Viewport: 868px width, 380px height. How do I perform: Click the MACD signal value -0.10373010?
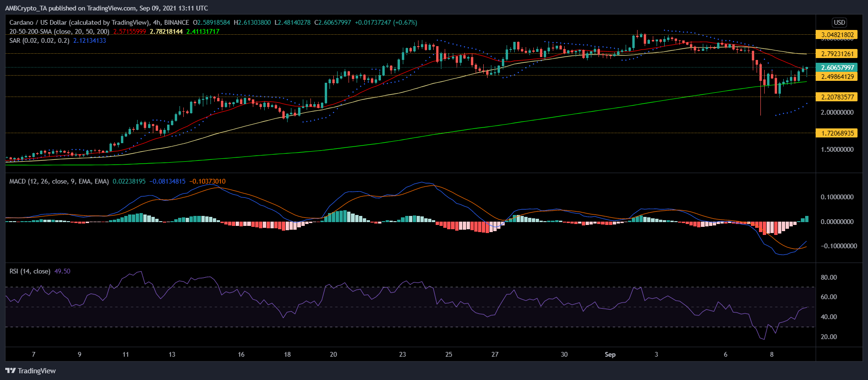208,181
